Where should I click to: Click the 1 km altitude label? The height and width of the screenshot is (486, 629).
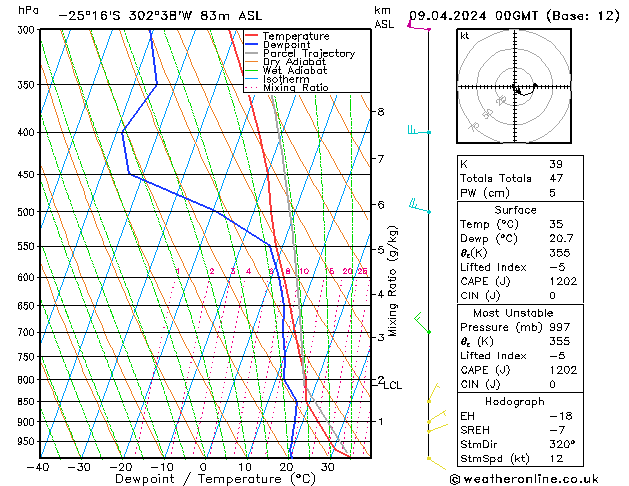(x=381, y=421)
